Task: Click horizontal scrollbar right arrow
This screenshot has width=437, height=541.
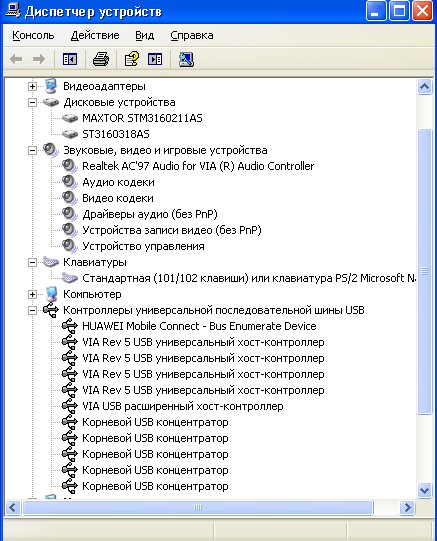Action: (x=408, y=508)
